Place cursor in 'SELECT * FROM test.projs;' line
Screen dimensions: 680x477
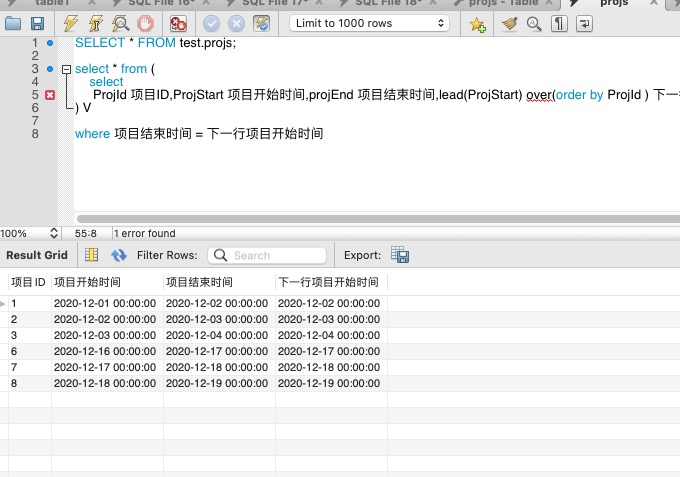click(155, 43)
